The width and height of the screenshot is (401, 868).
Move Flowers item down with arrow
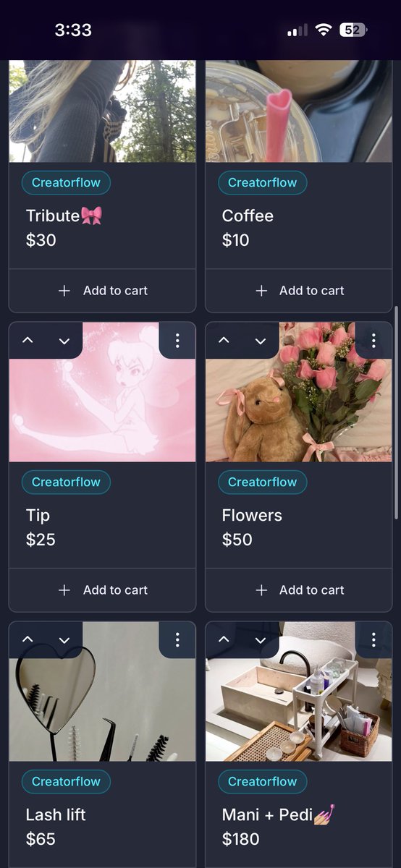(260, 341)
